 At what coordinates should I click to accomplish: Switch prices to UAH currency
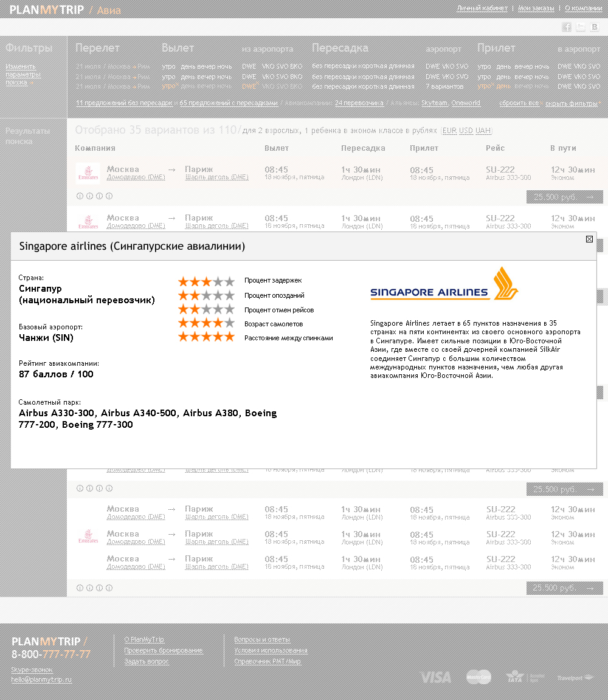tap(483, 131)
